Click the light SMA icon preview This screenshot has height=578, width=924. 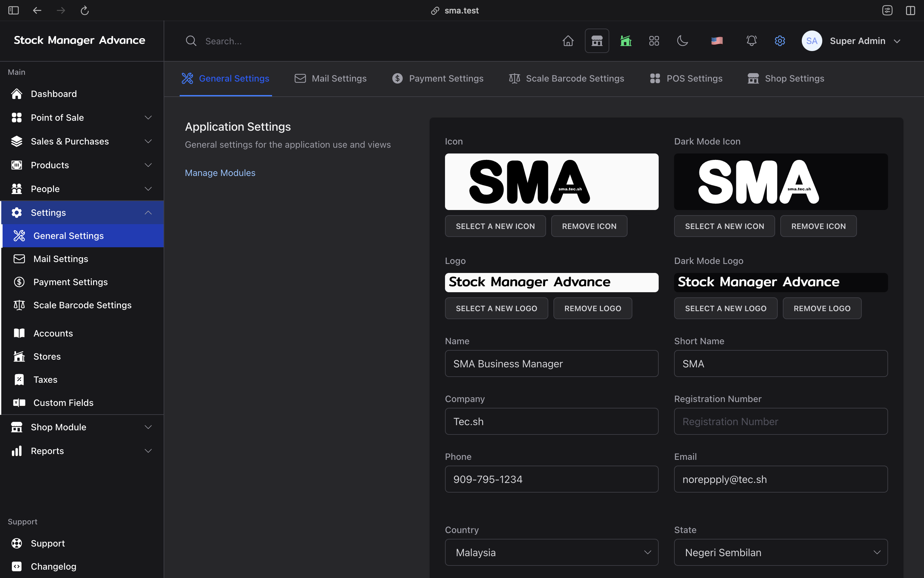pos(551,181)
